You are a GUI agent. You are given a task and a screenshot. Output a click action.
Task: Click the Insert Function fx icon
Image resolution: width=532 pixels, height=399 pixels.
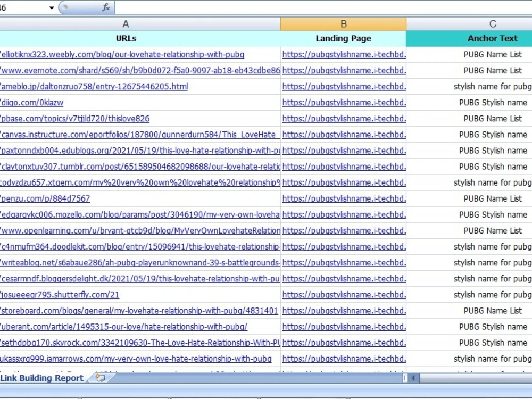106,7
